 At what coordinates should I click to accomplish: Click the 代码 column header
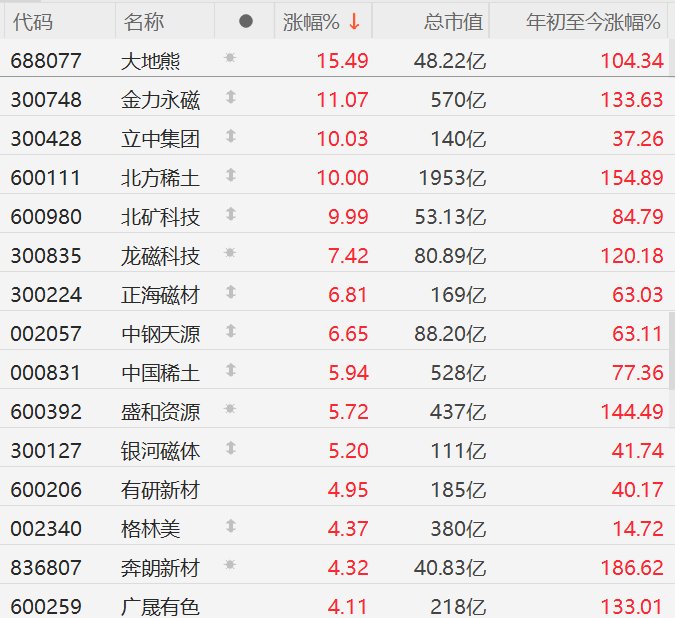(33, 22)
